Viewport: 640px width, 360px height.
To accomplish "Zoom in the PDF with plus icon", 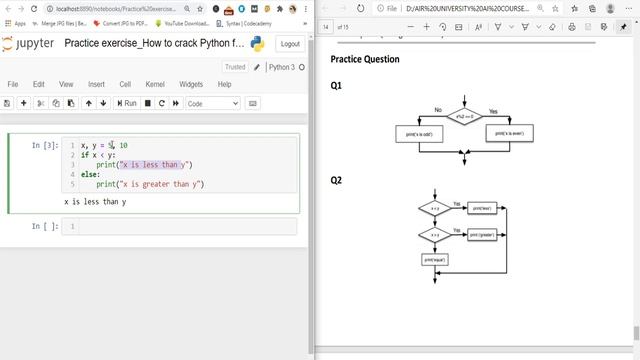I will click(x=427, y=27).
